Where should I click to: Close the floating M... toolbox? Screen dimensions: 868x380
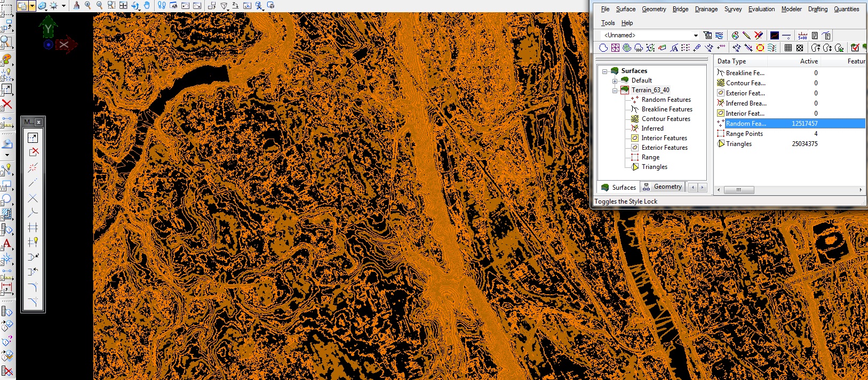[38, 122]
